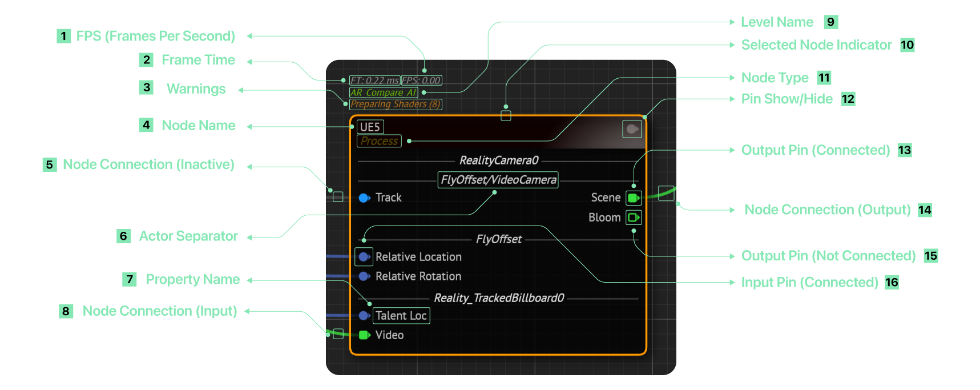
Task: Click the green Video input pin
Action: point(364,335)
